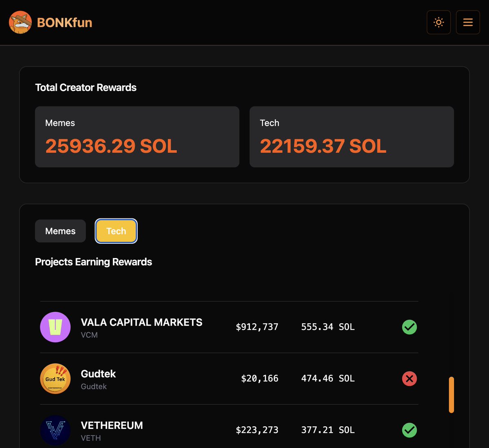Open the Memes rewards summary card
This screenshot has height=448, width=489.
pos(137,137)
